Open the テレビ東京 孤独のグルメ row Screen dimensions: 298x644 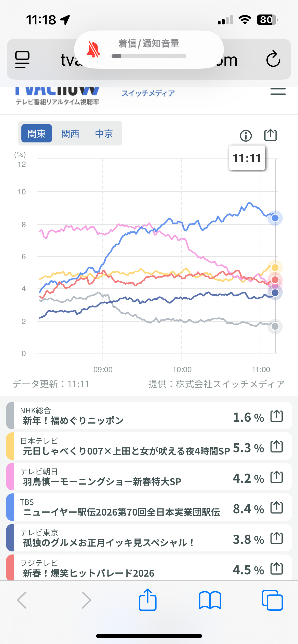(122, 538)
